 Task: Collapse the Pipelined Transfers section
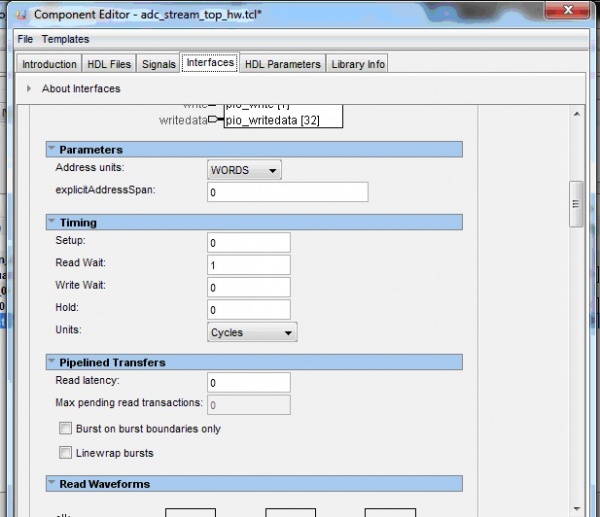52,362
